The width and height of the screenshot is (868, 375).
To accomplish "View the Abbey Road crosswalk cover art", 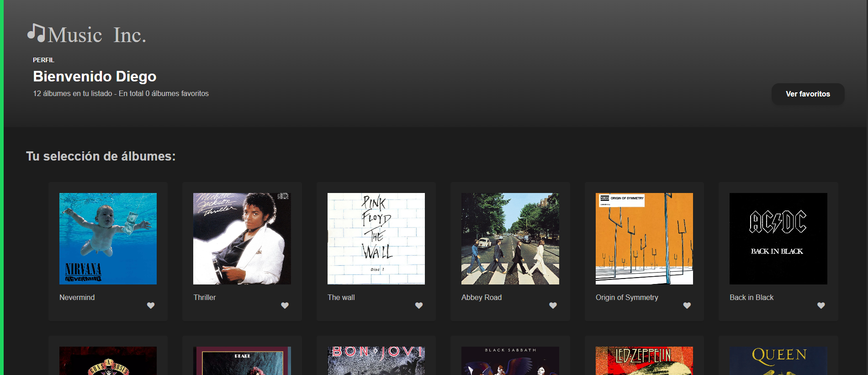I will [510, 239].
